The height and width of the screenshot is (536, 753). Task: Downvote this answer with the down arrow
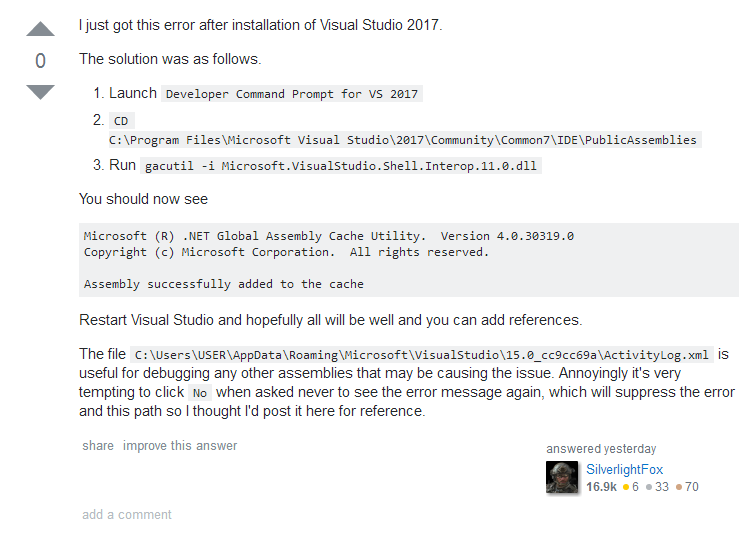coord(40,92)
